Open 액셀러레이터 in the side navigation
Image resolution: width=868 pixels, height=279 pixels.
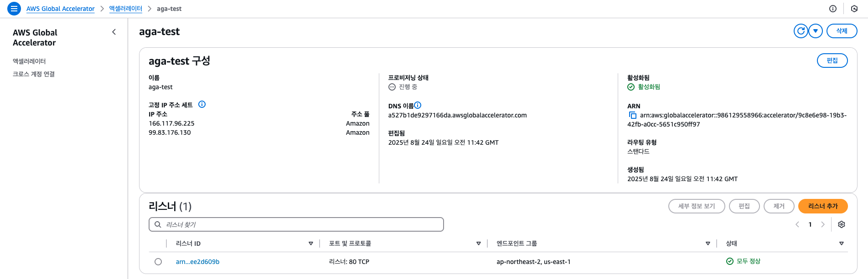pos(29,61)
